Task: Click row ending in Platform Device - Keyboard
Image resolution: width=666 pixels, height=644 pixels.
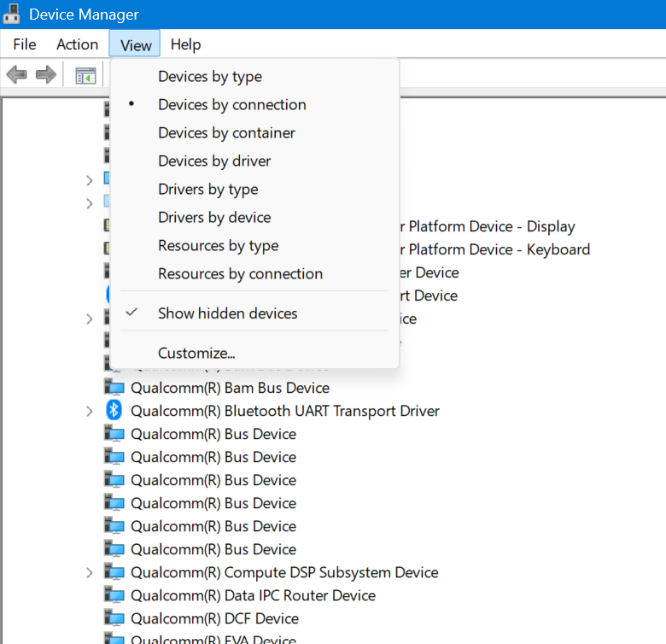Action: (495, 249)
